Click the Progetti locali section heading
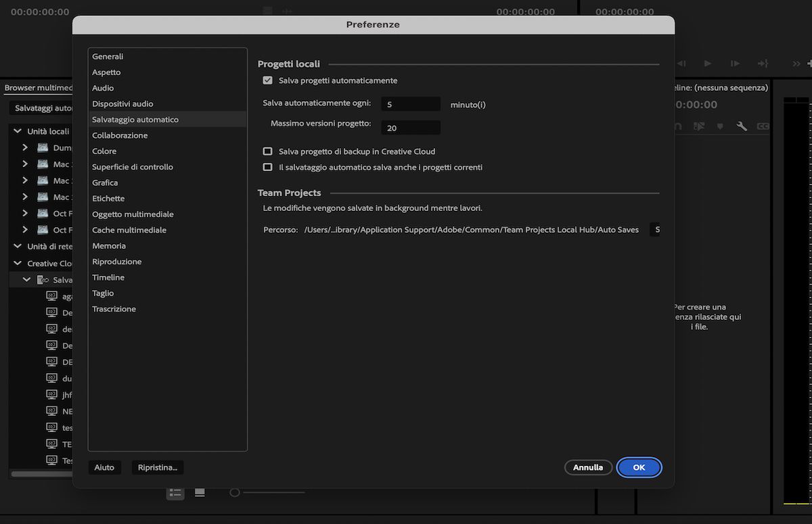The width and height of the screenshot is (812, 524). pos(289,64)
